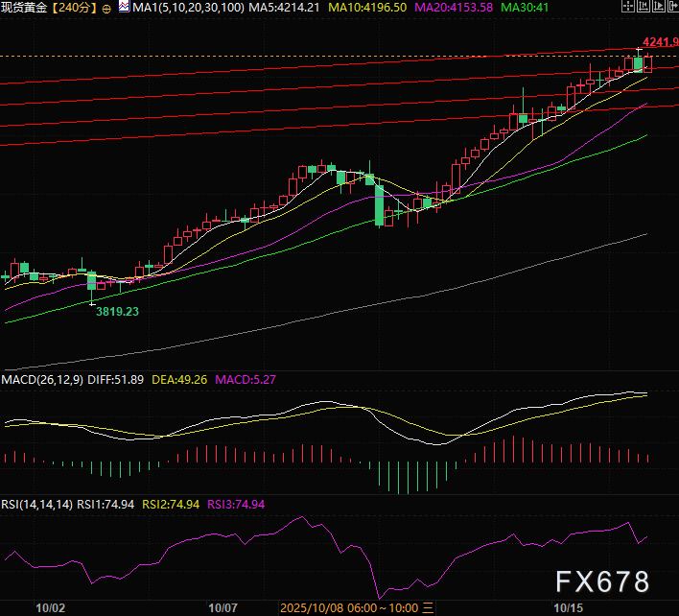
Task: Open the MACD(26,12,9) indicator settings label
Action: click(x=40, y=379)
